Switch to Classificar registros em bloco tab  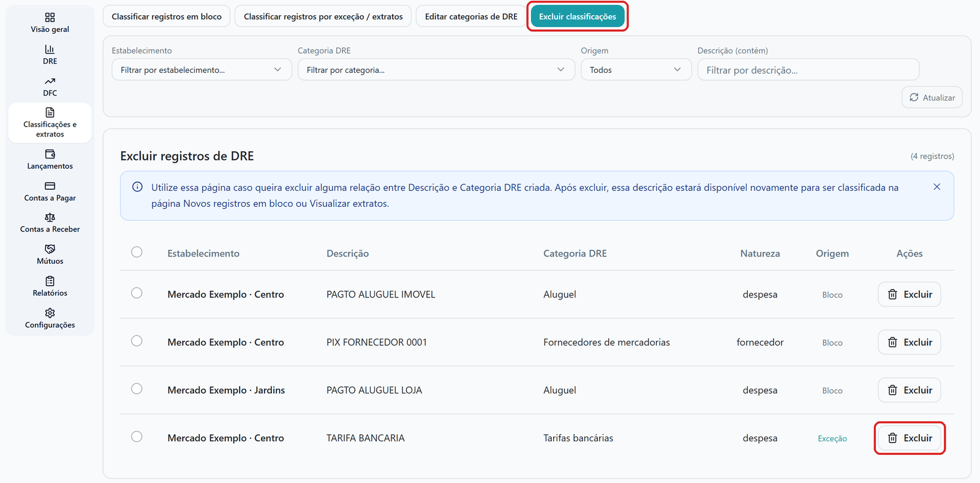click(167, 17)
